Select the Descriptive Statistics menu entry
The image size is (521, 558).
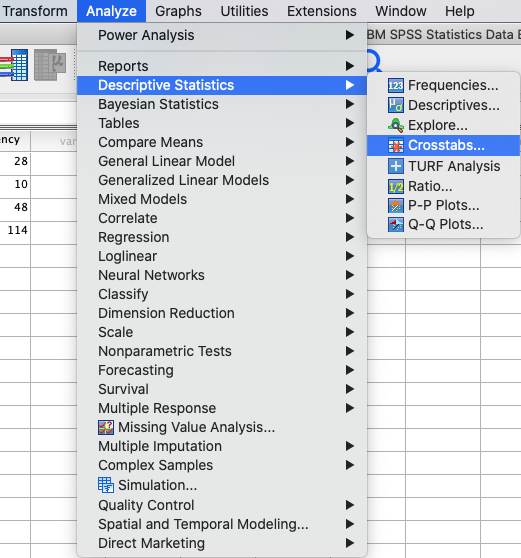pyautogui.click(x=222, y=85)
